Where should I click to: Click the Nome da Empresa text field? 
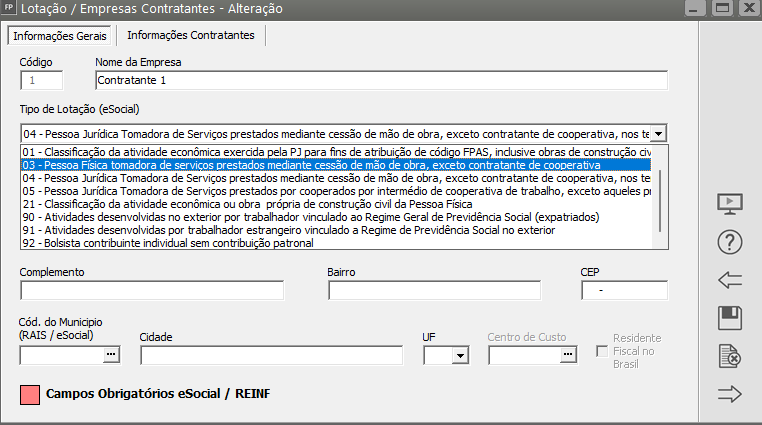click(x=380, y=80)
